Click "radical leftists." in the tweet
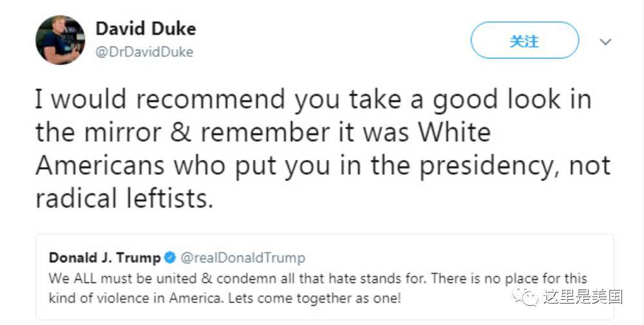Screen dimensions: 644x325 click(x=124, y=199)
